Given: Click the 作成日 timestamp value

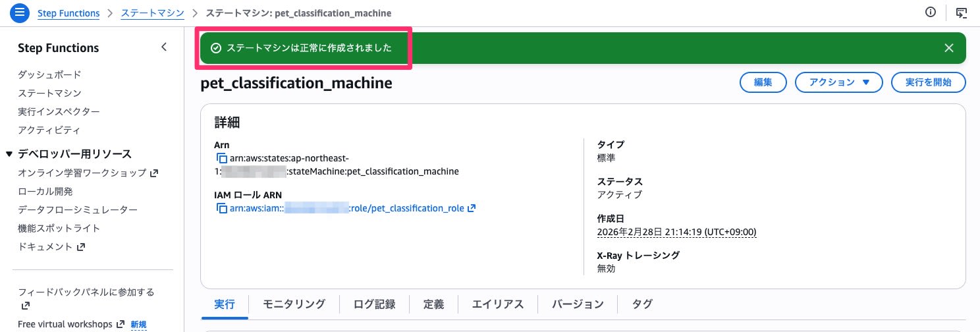Looking at the screenshot, I should click(x=676, y=233).
